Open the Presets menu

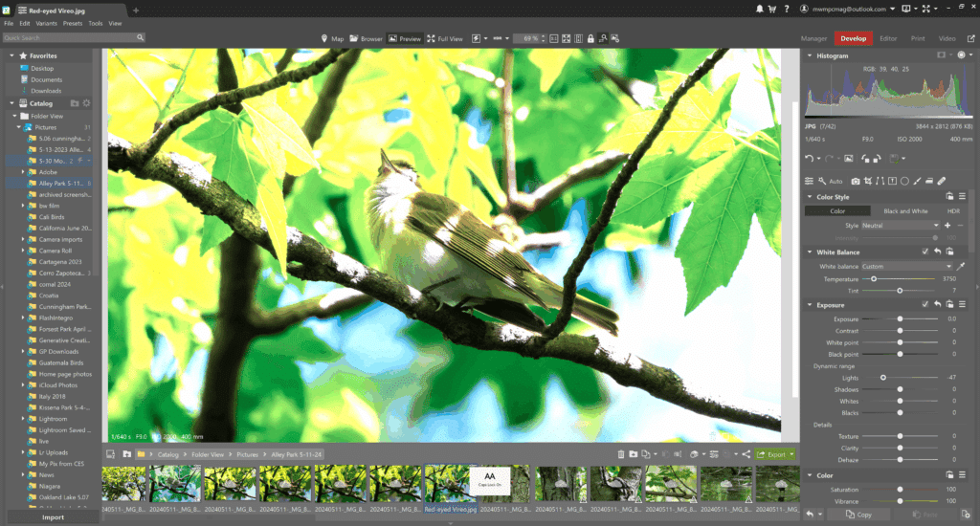(73, 24)
